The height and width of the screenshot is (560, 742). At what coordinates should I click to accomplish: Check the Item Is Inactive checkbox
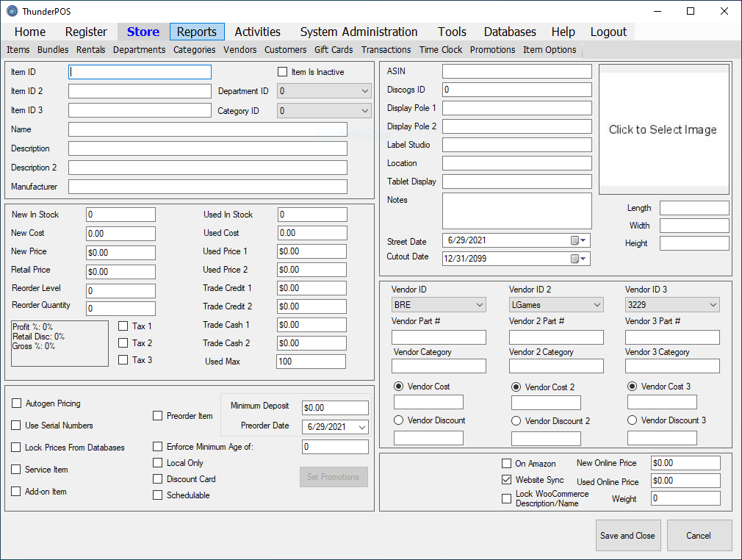pos(282,71)
